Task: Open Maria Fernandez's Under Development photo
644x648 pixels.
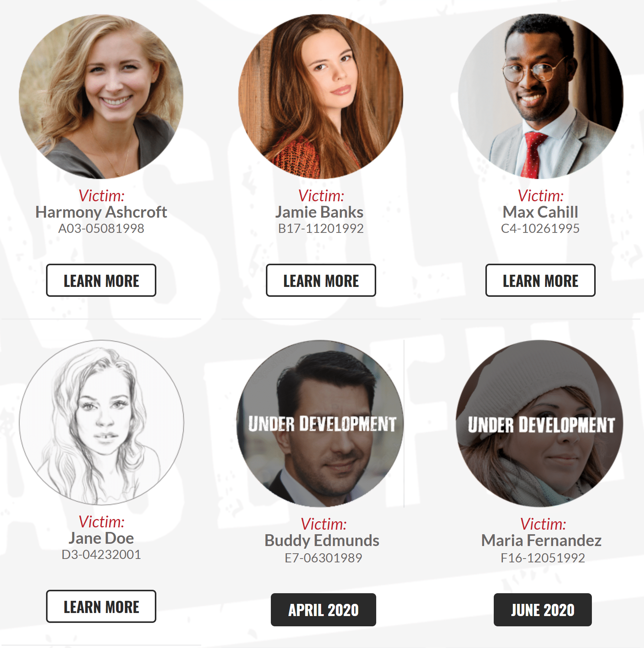Action: (540, 424)
